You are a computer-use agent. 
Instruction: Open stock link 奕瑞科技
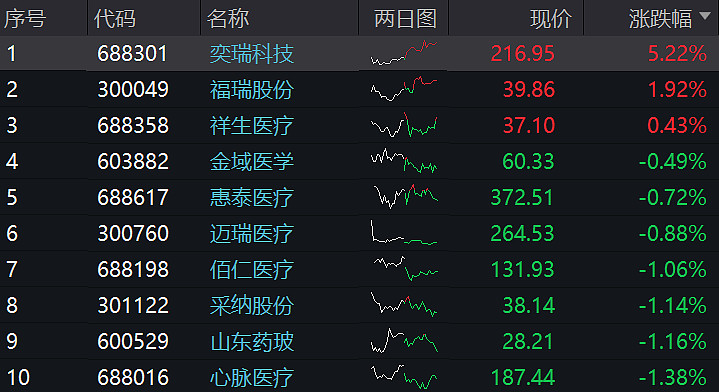click(252, 54)
